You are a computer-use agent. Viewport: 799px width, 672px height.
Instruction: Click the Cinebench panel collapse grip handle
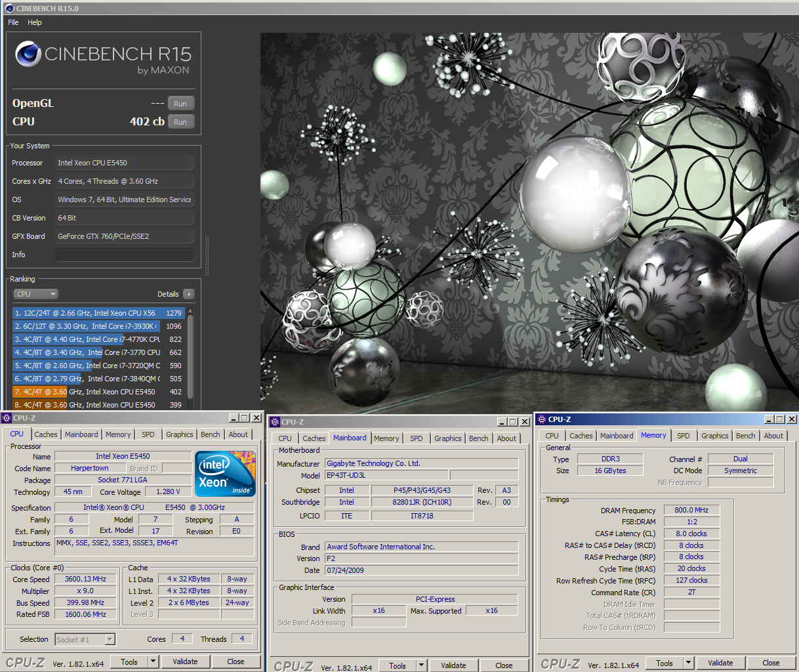[207, 256]
